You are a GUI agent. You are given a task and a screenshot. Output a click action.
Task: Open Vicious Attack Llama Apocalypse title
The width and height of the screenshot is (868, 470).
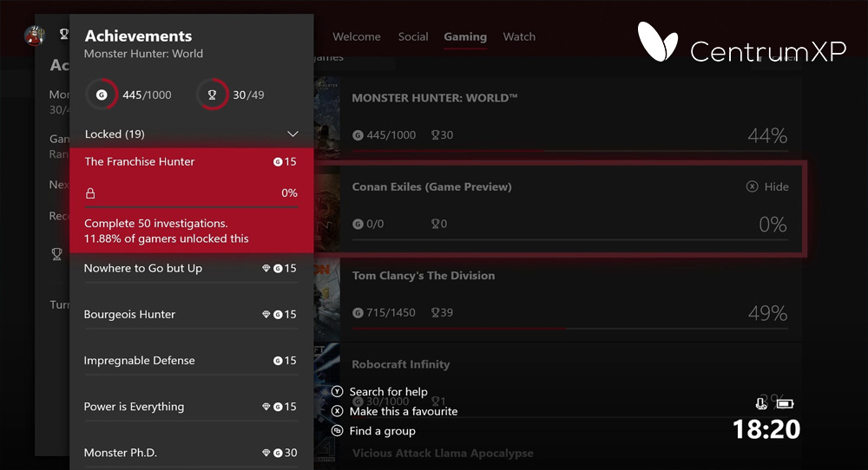443,453
